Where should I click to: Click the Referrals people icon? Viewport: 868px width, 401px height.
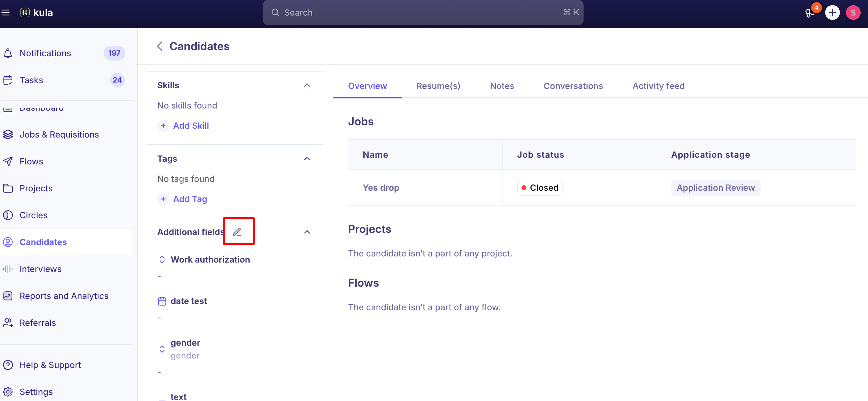click(8, 323)
